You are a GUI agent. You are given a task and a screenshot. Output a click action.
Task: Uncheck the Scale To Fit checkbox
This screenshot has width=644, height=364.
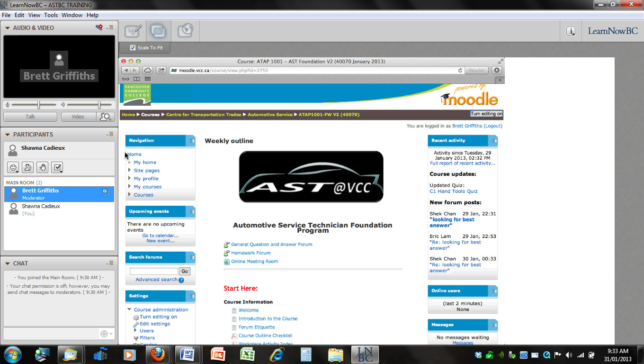(133, 48)
